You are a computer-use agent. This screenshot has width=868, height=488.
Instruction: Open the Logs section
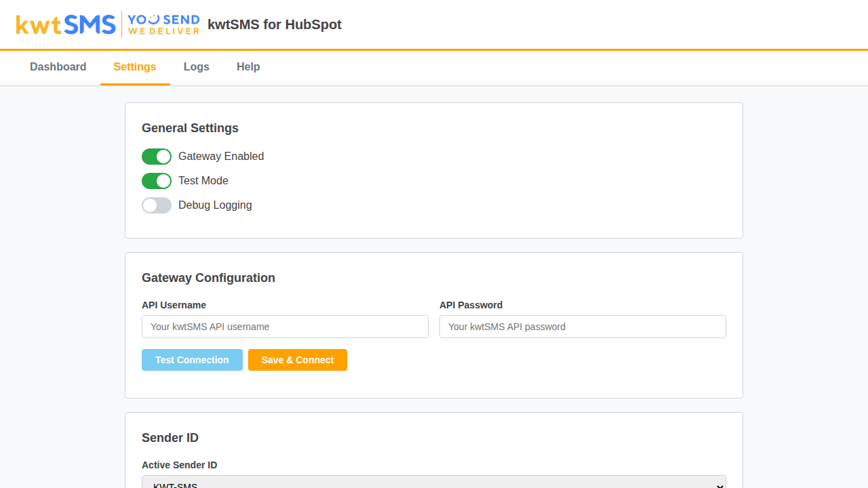pyautogui.click(x=196, y=67)
